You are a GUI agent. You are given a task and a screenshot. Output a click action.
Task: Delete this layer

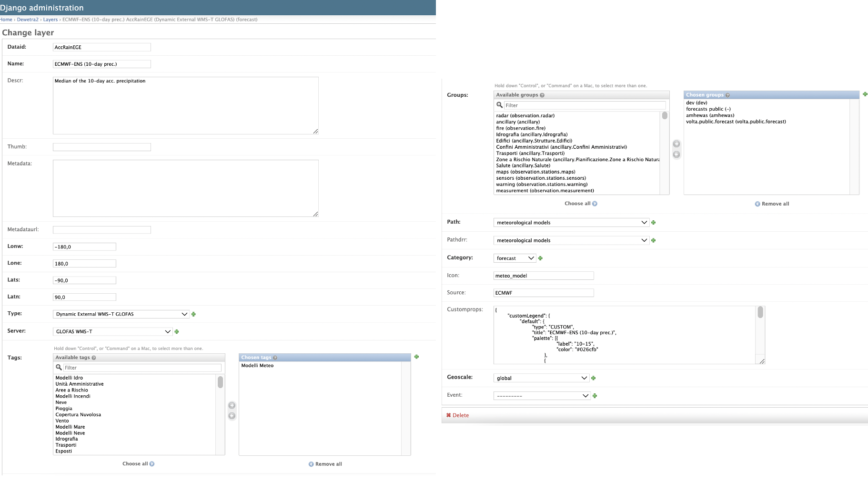[457, 415]
